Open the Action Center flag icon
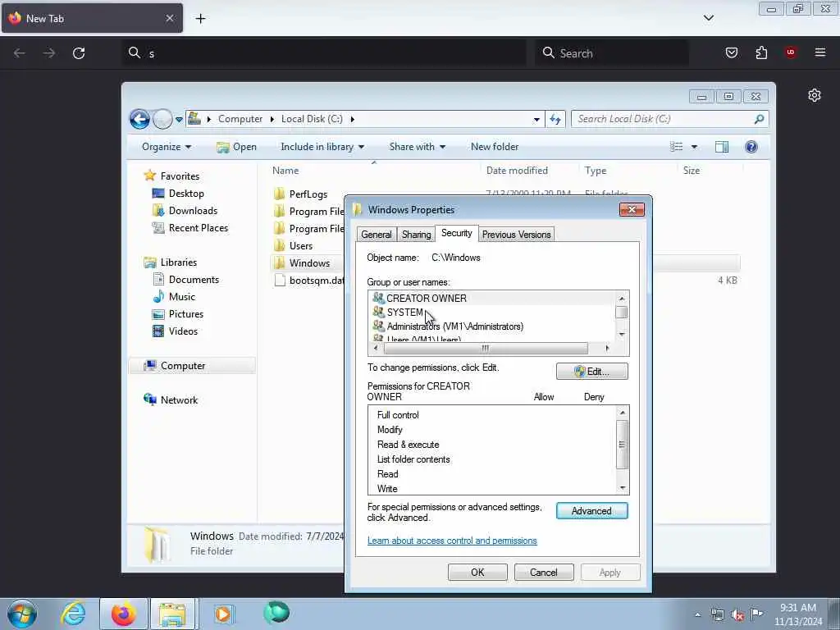 click(756, 614)
